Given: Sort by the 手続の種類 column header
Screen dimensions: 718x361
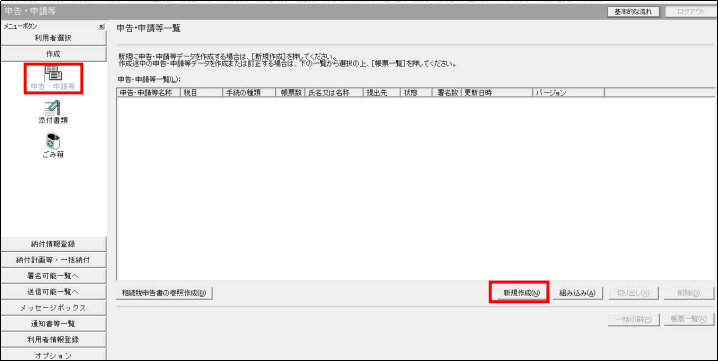Looking at the screenshot, I should click(x=249, y=93).
